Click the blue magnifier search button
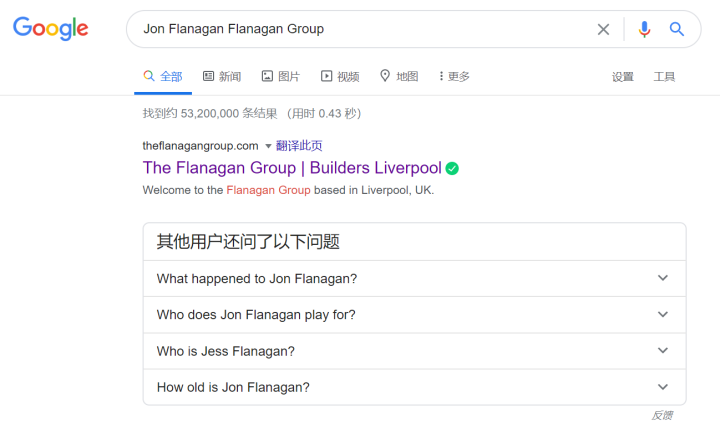Screen dimensions: 720x425 click(x=677, y=29)
